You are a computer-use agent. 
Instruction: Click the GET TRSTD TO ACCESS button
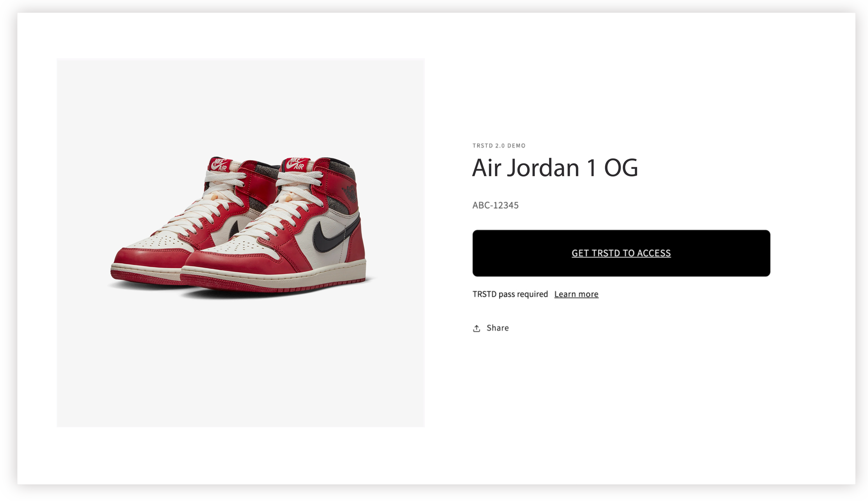point(621,253)
